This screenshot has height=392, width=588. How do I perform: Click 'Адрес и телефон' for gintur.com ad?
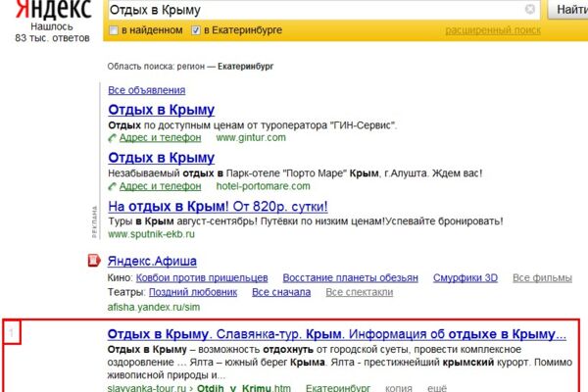(160, 137)
